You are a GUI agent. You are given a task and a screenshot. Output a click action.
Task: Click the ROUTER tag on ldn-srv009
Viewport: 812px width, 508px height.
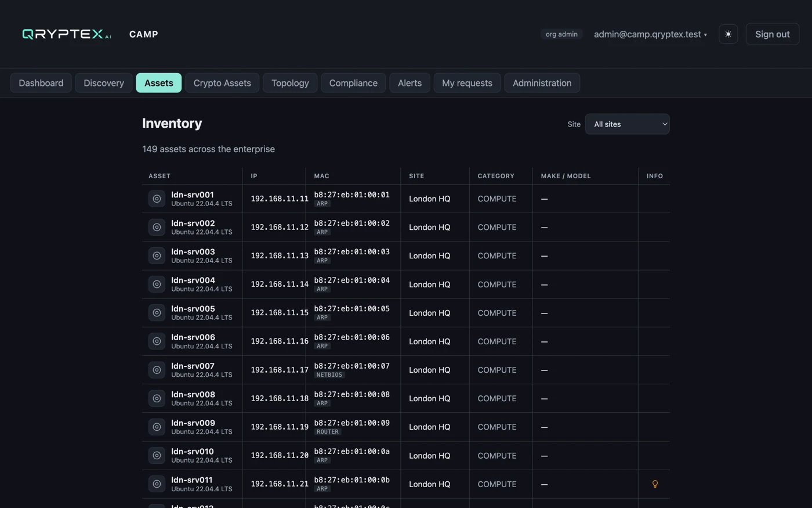tap(328, 432)
